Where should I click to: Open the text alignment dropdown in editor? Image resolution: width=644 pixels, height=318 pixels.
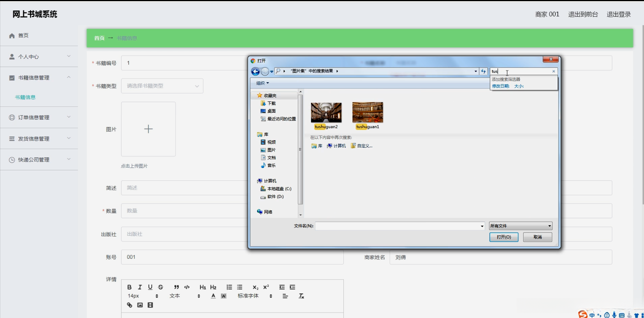pos(285,296)
